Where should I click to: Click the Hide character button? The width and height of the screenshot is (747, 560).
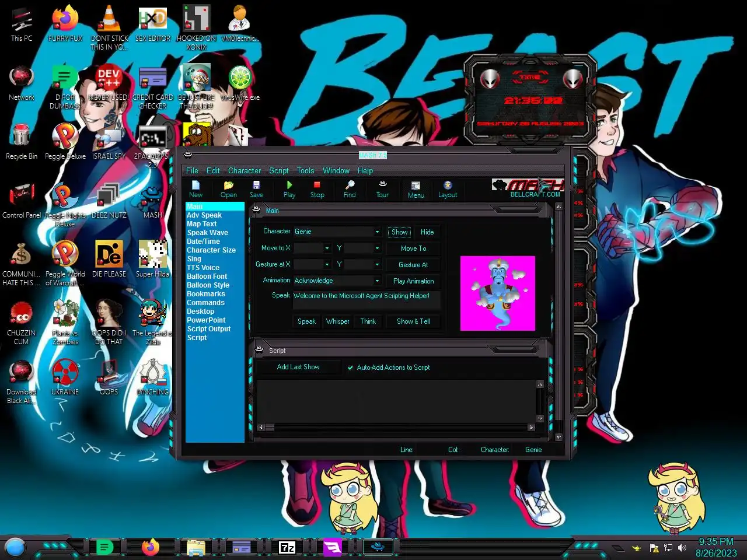click(427, 232)
